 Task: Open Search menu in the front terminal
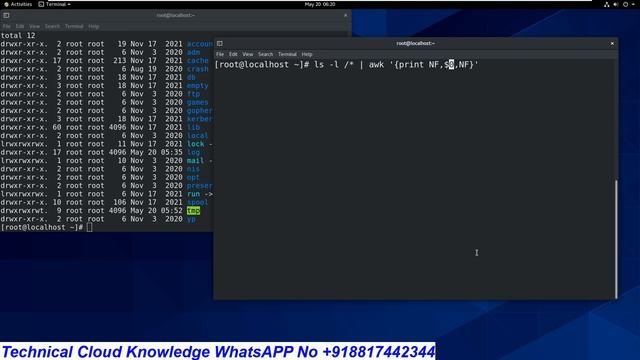[265, 54]
